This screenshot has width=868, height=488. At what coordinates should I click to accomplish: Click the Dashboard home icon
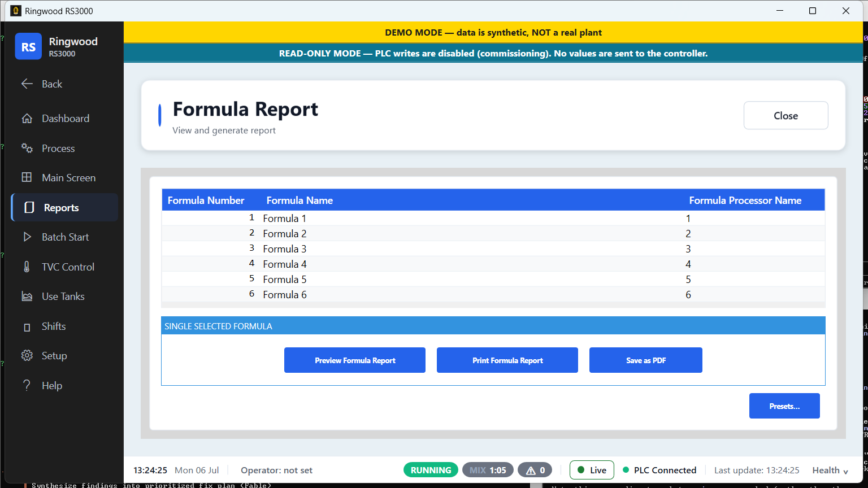coord(27,119)
